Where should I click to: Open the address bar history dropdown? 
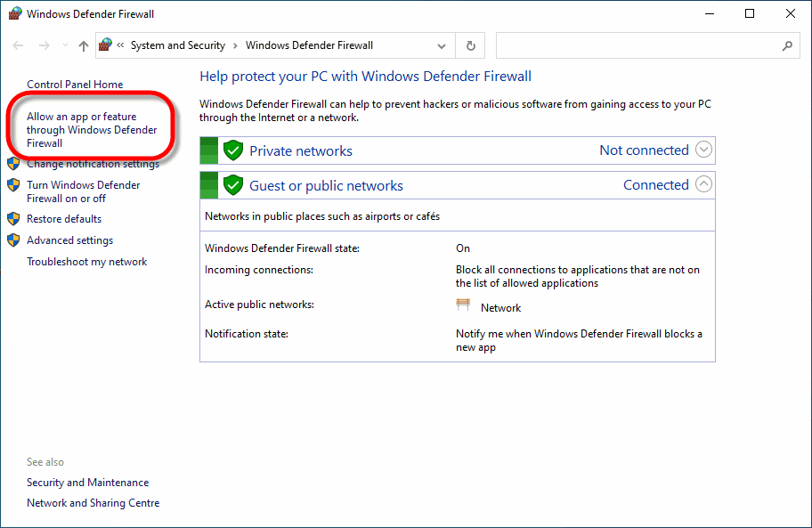(x=442, y=45)
